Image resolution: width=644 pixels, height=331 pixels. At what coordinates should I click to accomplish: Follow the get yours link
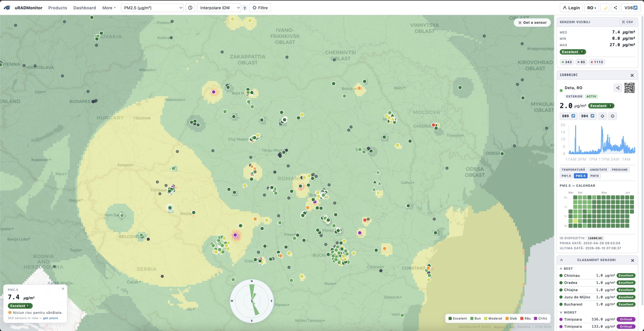coord(50,318)
